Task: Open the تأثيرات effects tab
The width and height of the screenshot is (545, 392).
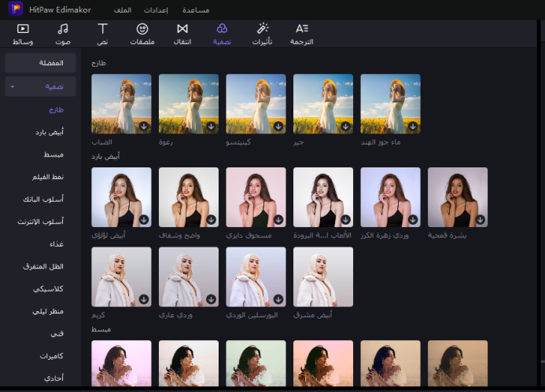Action: [x=262, y=34]
